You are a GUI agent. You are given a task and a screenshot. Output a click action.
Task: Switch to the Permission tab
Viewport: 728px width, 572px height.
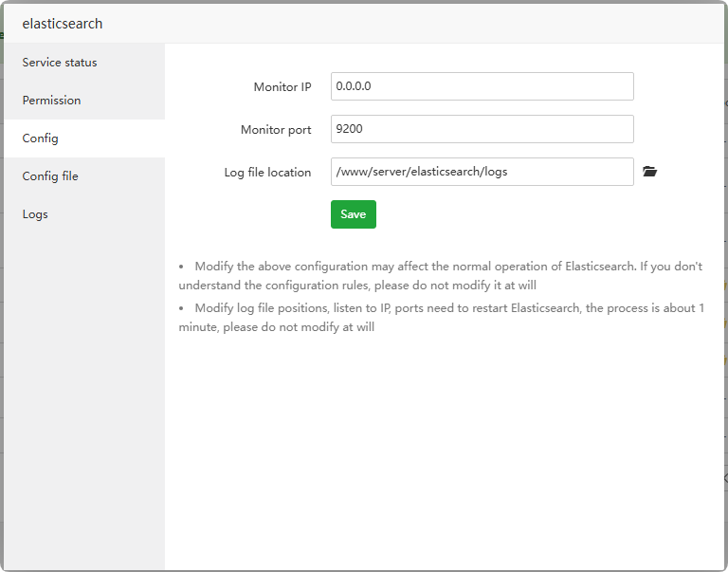(52, 101)
